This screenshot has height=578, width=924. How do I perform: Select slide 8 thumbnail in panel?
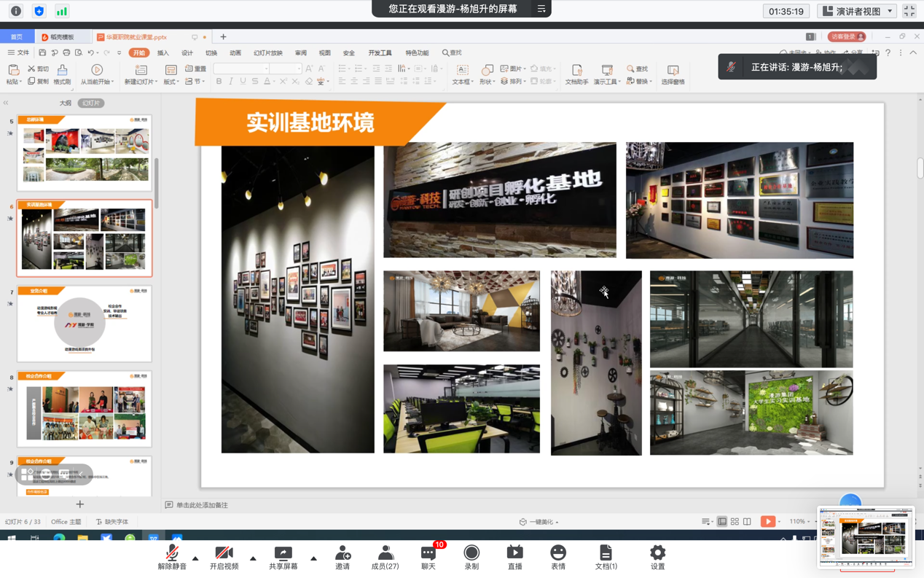85,410
